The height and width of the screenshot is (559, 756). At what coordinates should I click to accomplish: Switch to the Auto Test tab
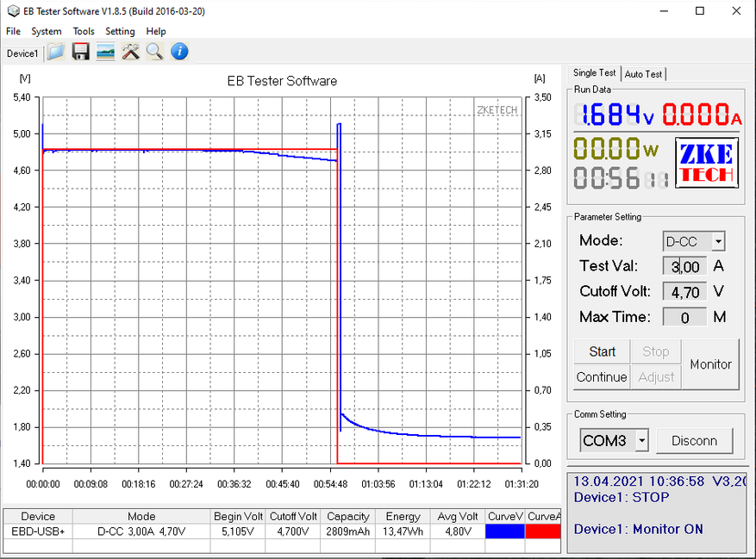click(644, 75)
